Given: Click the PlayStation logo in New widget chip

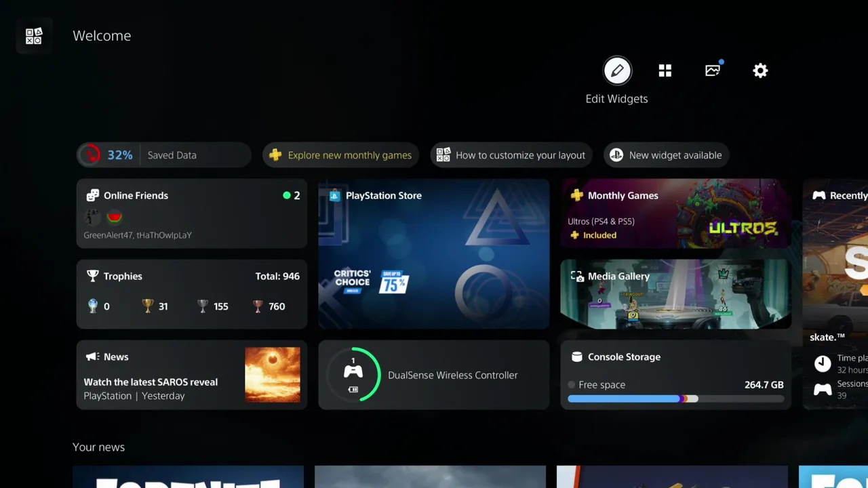Looking at the screenshot, I should point(616,155).
